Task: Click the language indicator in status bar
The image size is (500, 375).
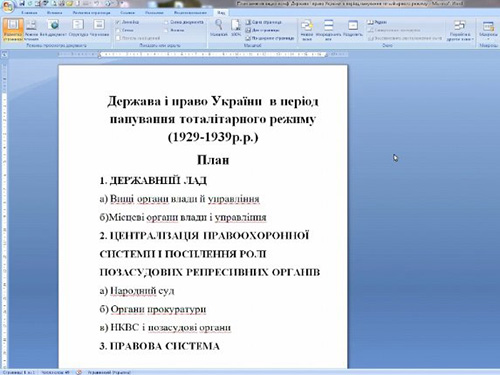Action: pyautogui.click(x=109, y=372)
